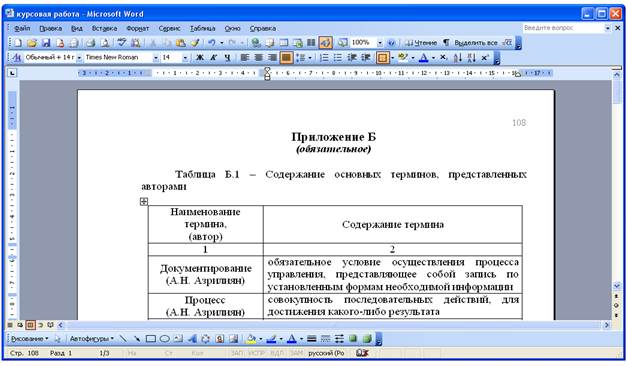Open the Таблица menu
The image size is (628, 366).
tap(202, 28)
